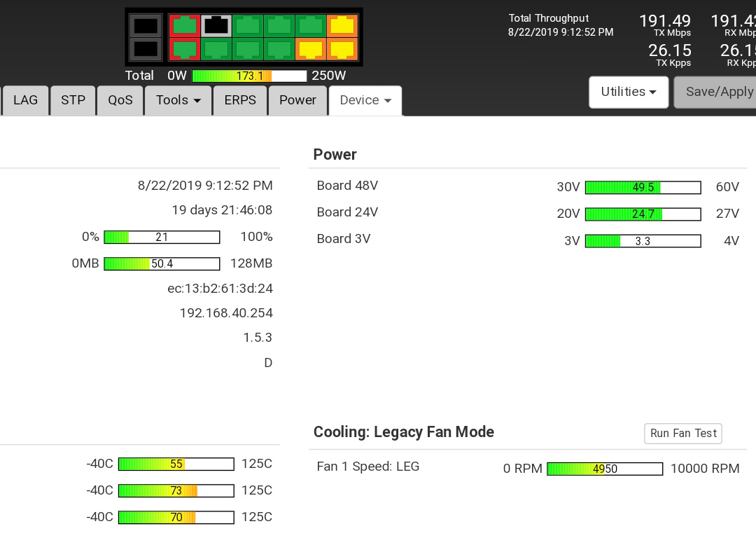Open the Power tab
The image size is (756, 559).
(x=297, y=100)
